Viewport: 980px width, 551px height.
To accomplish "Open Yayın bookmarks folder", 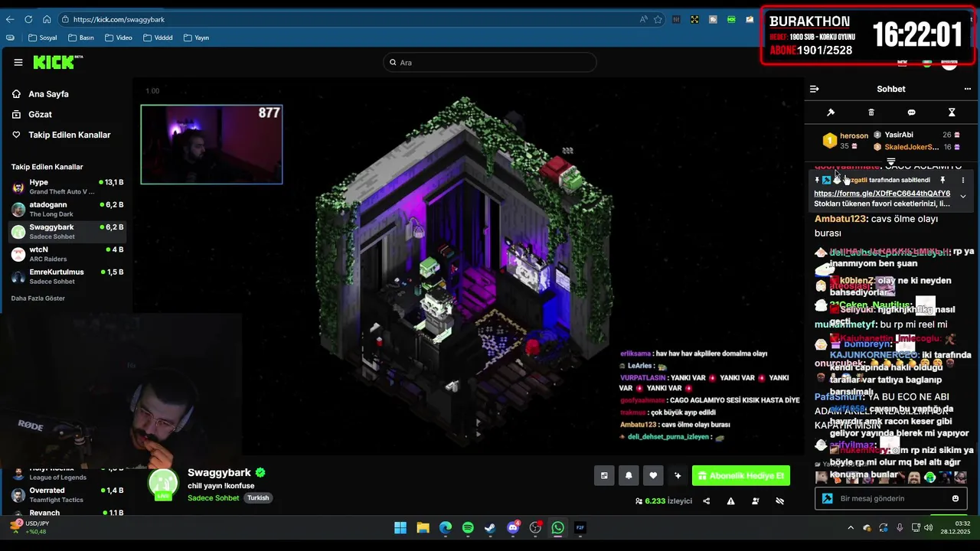I will pos(196,37).
